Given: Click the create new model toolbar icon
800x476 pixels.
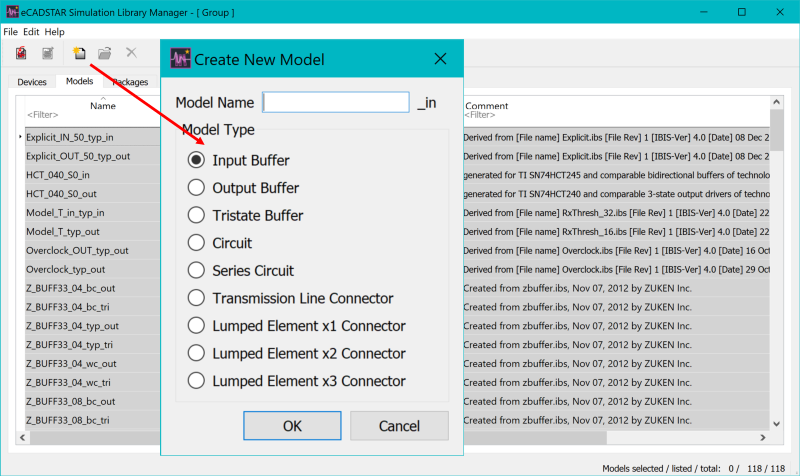Looking at the screenshot, I should pos(79,53).
